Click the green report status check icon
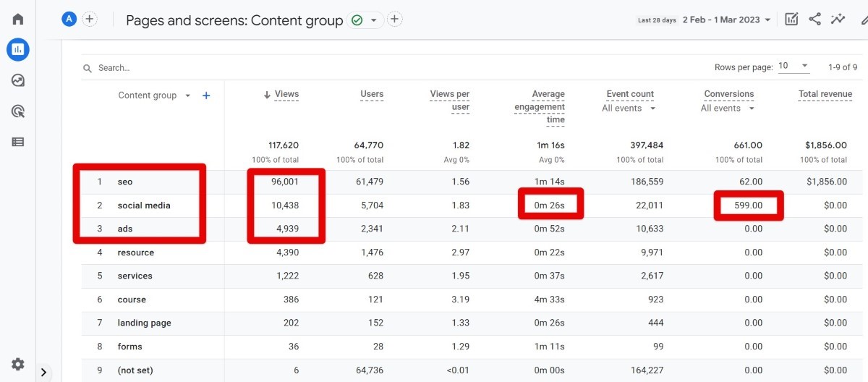 click(x=357, y=20)
